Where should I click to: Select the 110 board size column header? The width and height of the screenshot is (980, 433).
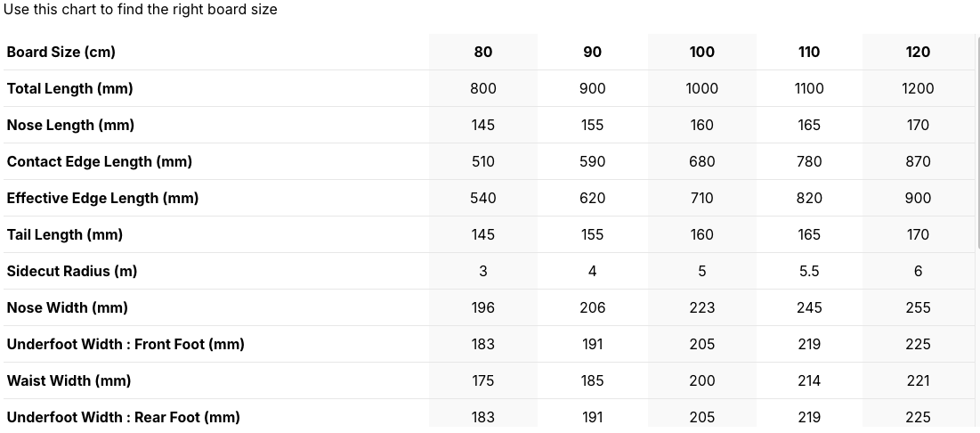pyautogui.click(x=809, y=52)
